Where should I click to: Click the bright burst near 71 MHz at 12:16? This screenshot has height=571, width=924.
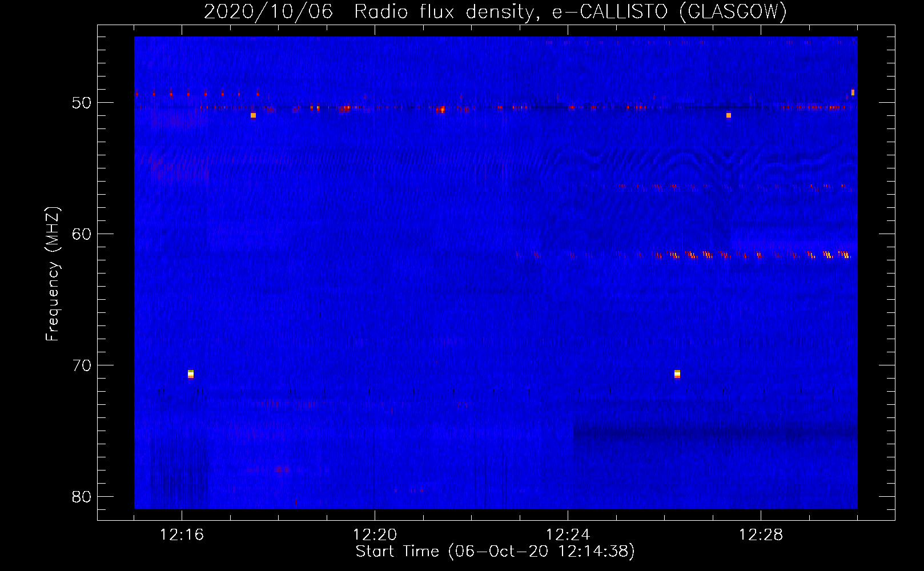point(191,374)
